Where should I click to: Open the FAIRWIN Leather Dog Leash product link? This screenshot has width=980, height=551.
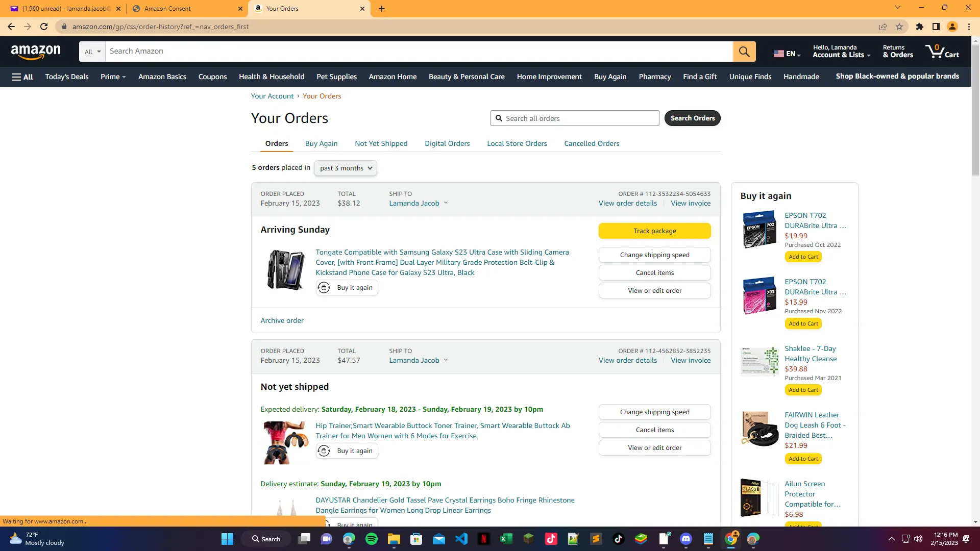(x=815, y=425)
